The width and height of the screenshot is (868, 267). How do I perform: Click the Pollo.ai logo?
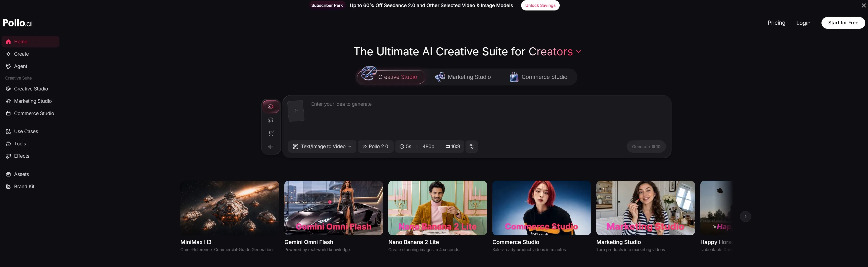(18, 23)
